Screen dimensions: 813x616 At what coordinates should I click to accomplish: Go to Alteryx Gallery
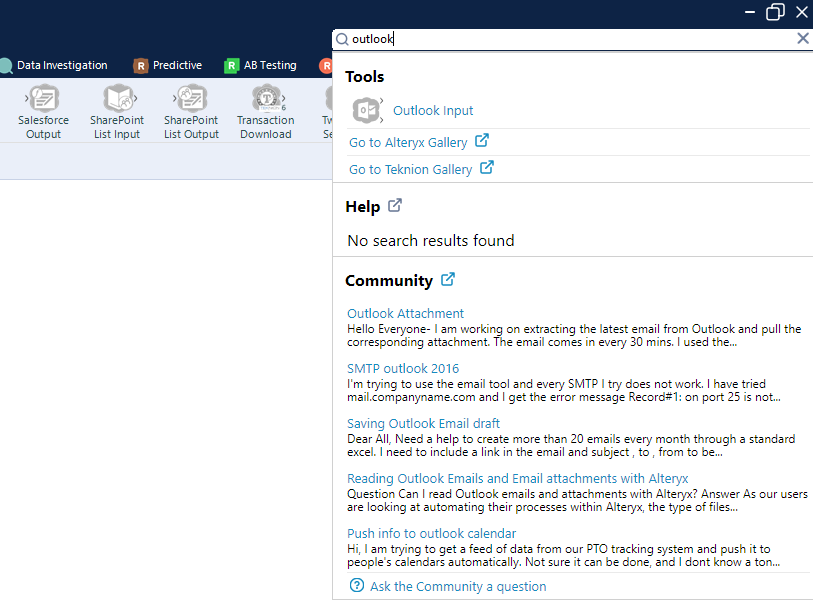click(x=410, y=142)
